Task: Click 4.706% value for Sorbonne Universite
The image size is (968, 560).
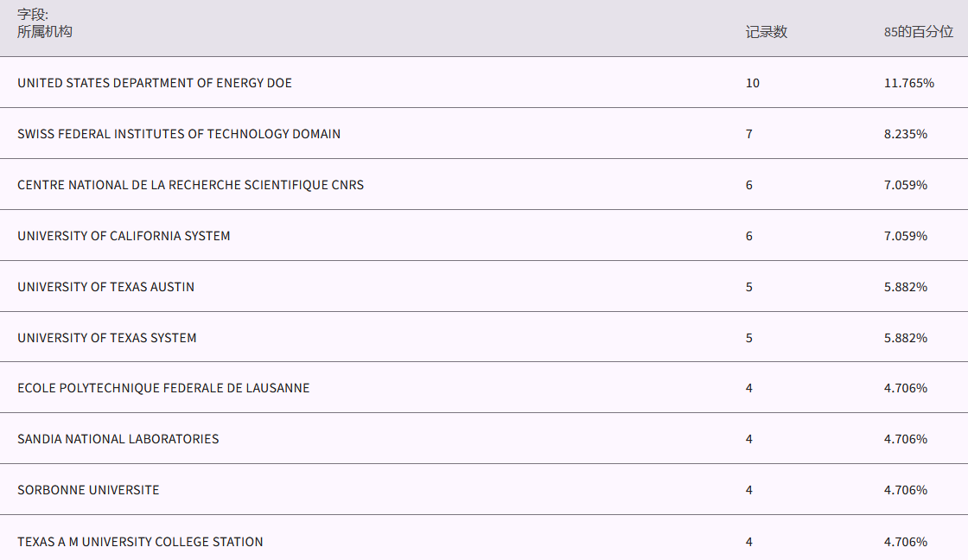Action: pyautogui.click(x=906, y=490)
